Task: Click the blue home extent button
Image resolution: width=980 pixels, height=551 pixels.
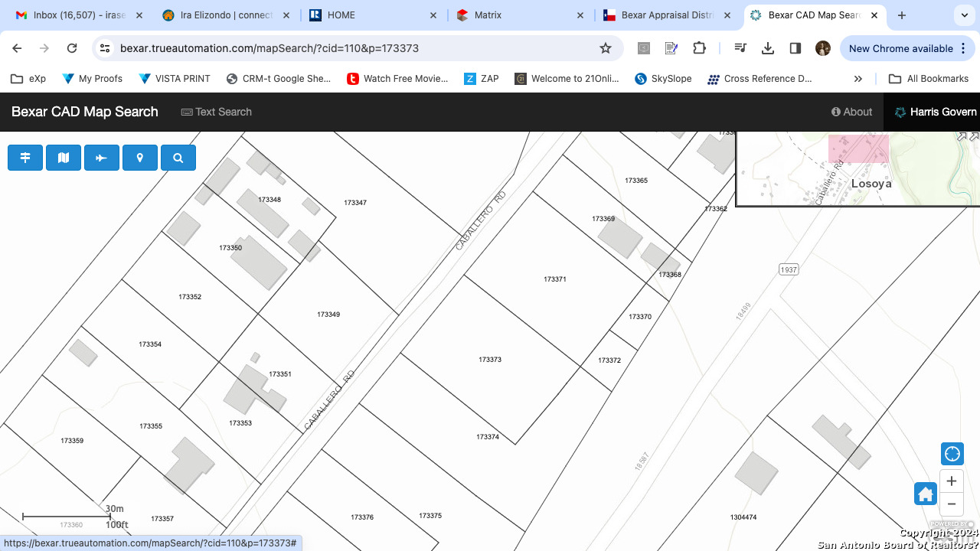Action: coord(926,494)
